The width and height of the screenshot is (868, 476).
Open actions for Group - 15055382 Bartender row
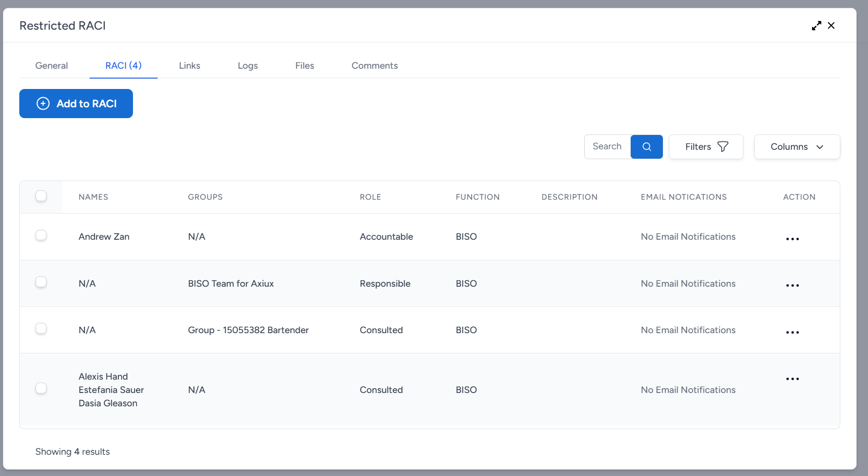coord(792,332)
